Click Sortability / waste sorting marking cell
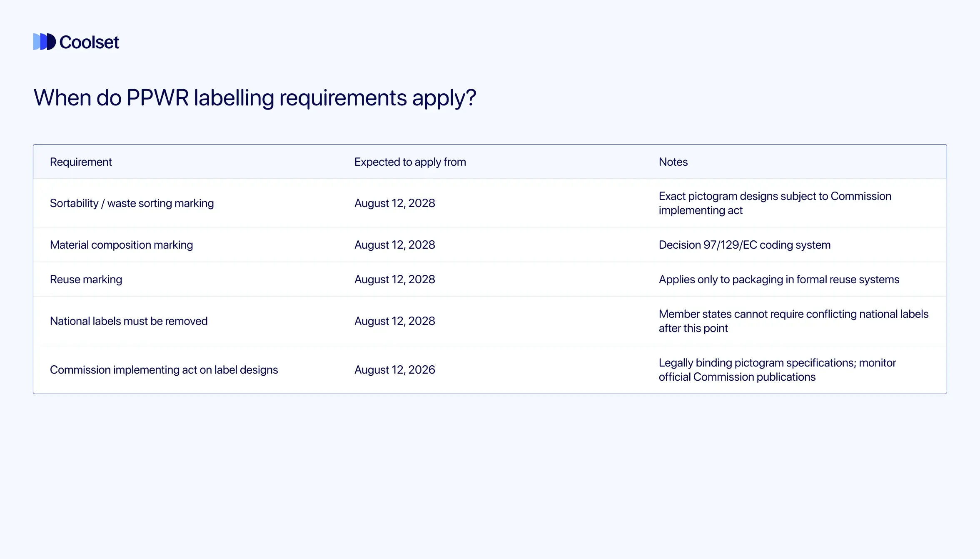 [132, 203]
